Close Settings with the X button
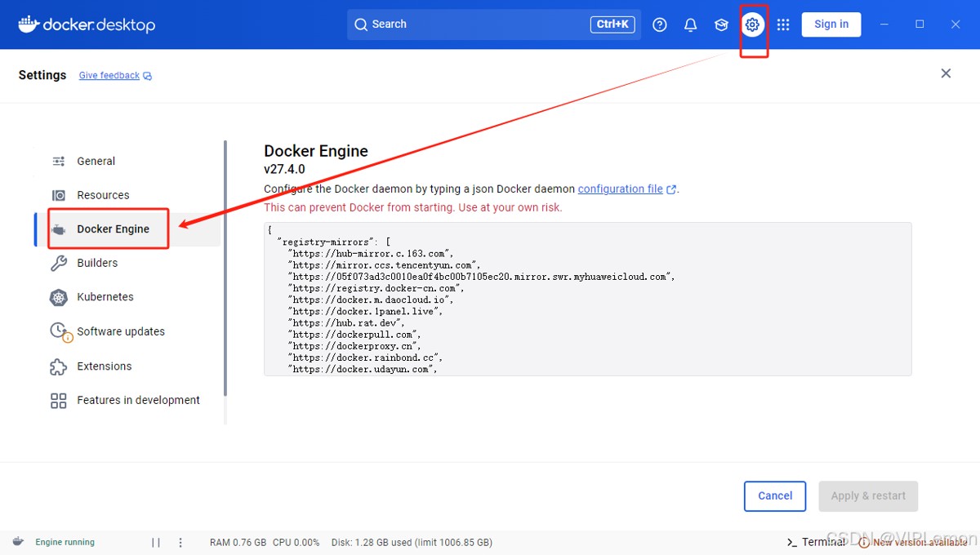980x555 pixels. pos(946,73)
